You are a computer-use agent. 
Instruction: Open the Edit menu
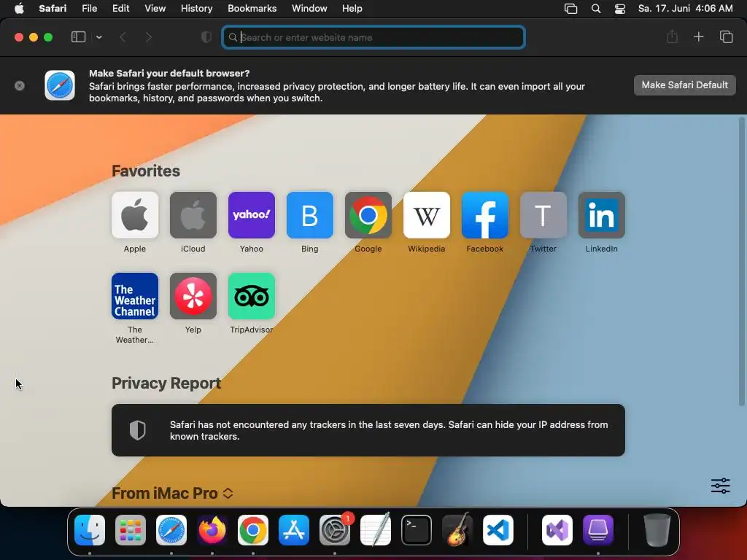point(120,9)
